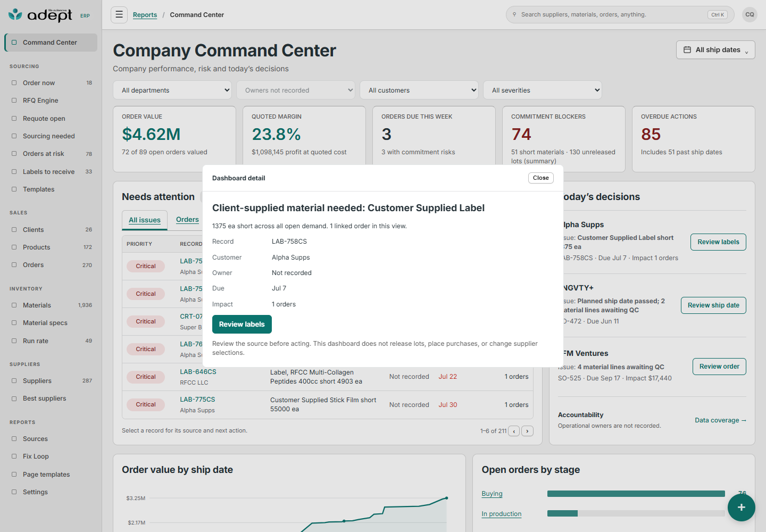Screen dimensions: 766x532
Task: Expand the All severities filter
Action: point(543,90)
